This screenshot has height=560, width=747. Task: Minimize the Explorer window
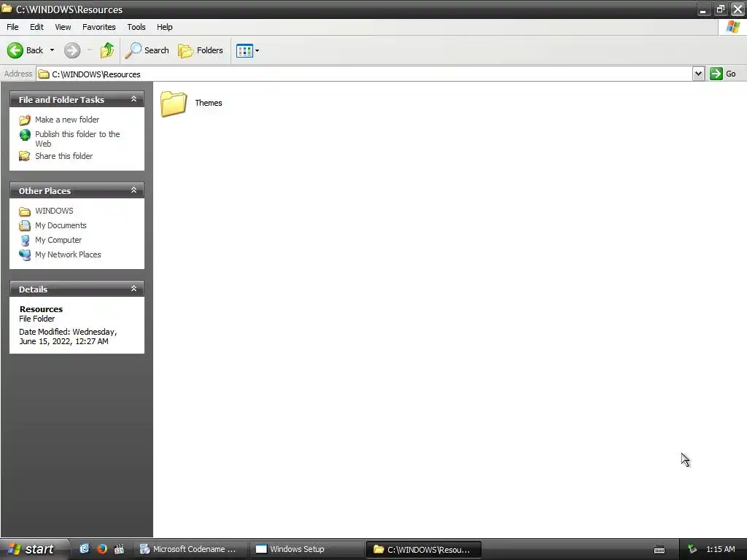703,9
